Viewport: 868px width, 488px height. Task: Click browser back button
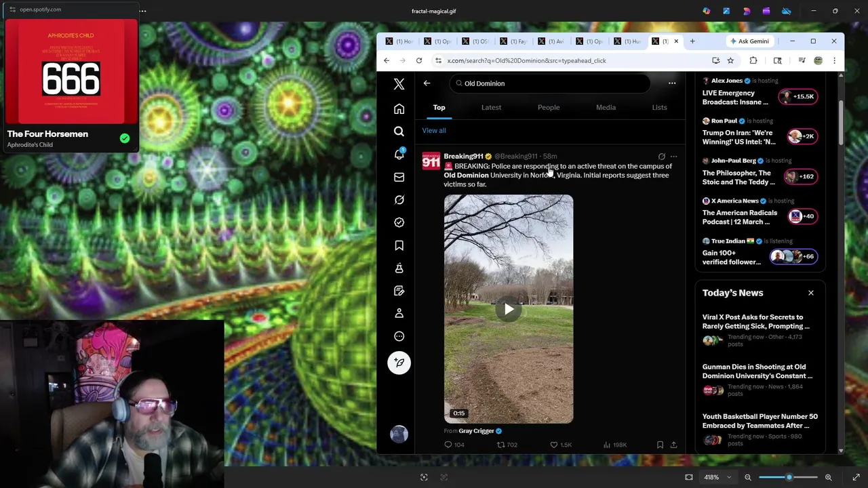coord(387,60)
